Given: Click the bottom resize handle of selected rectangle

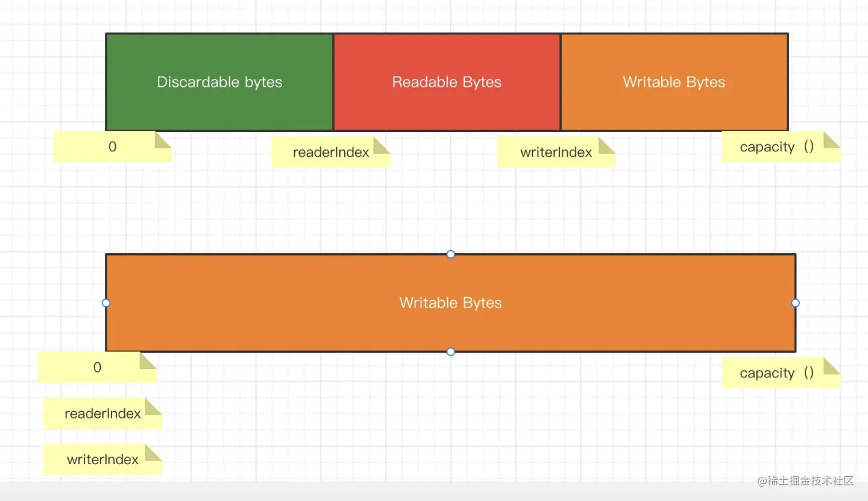Looking at the screenshot, I should tap(450, 351).
